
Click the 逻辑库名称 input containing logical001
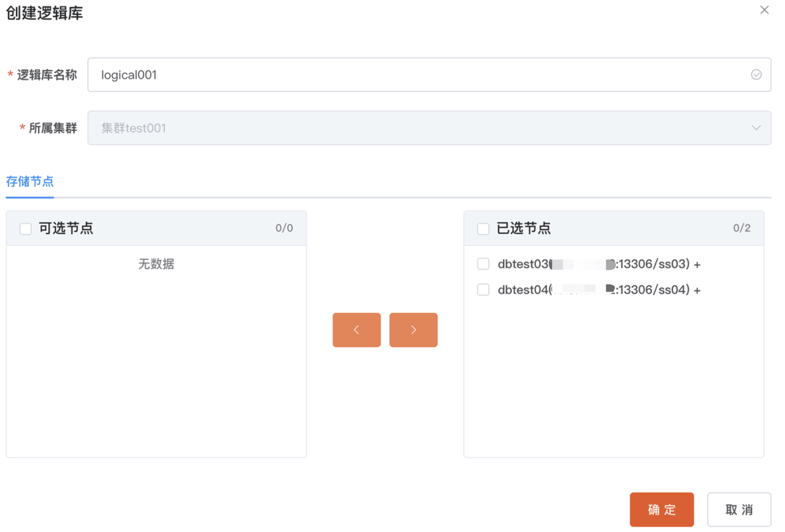417,75
